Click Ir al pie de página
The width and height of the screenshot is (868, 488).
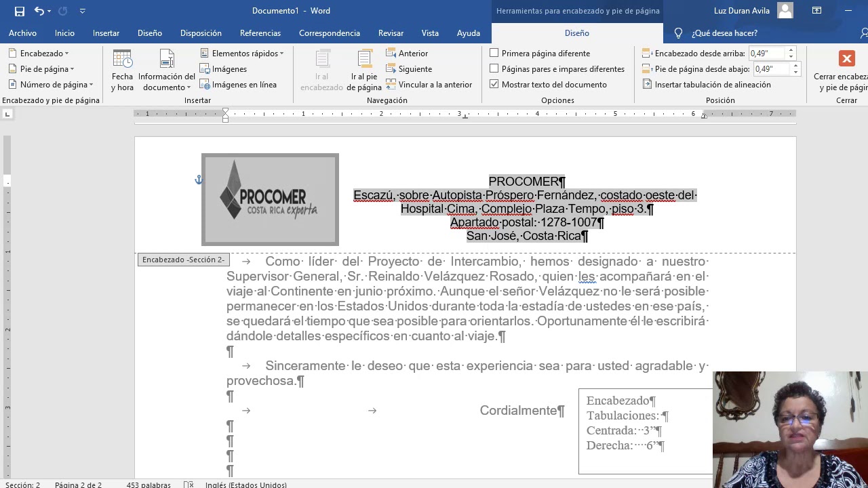(x=364, y=70)
